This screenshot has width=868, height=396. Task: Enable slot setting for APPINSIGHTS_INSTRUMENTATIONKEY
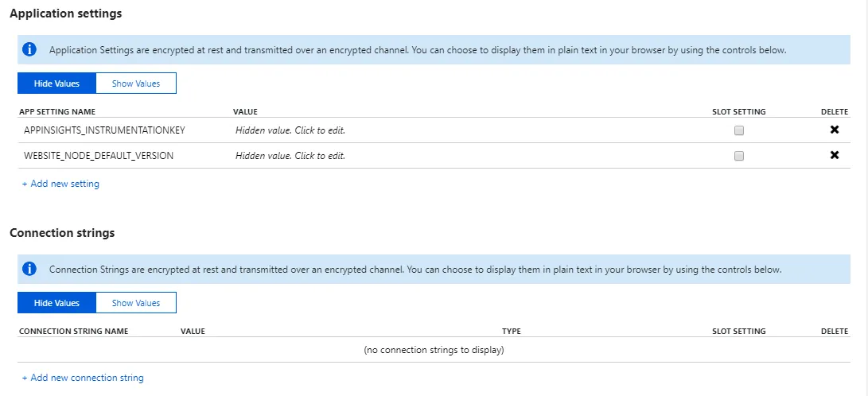click(x=739, y=130)
